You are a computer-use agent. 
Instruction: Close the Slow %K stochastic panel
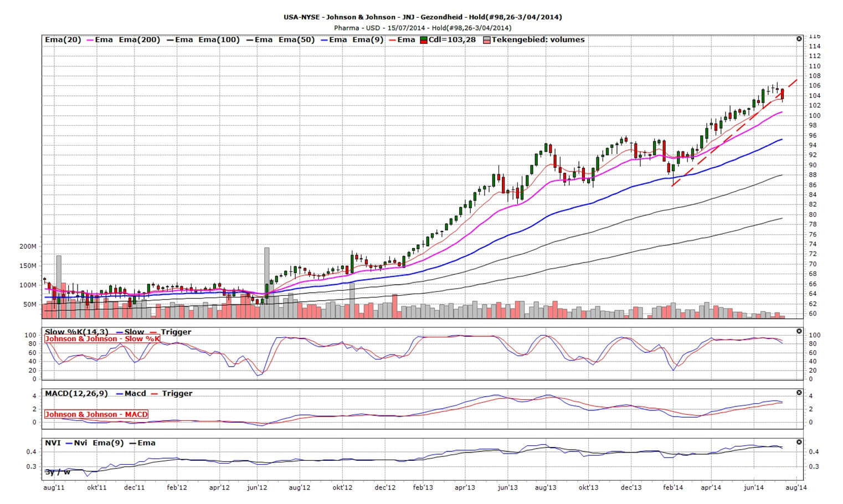click(799, 331)
